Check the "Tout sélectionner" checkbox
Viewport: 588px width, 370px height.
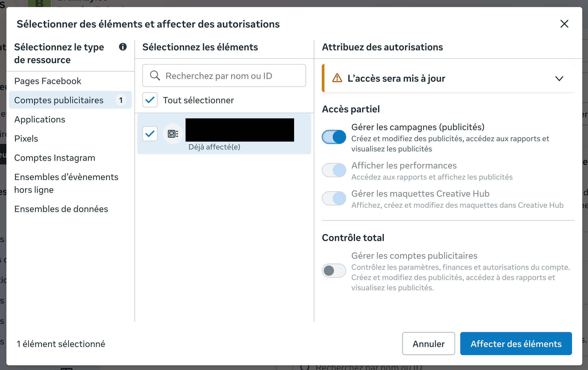tap(150, 100)
